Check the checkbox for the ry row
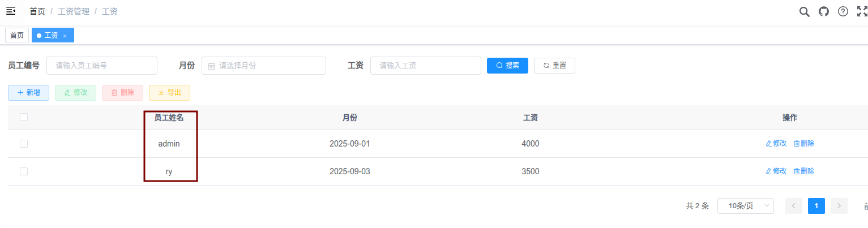This screenshot has height=228, width=868. pos(24,171)
